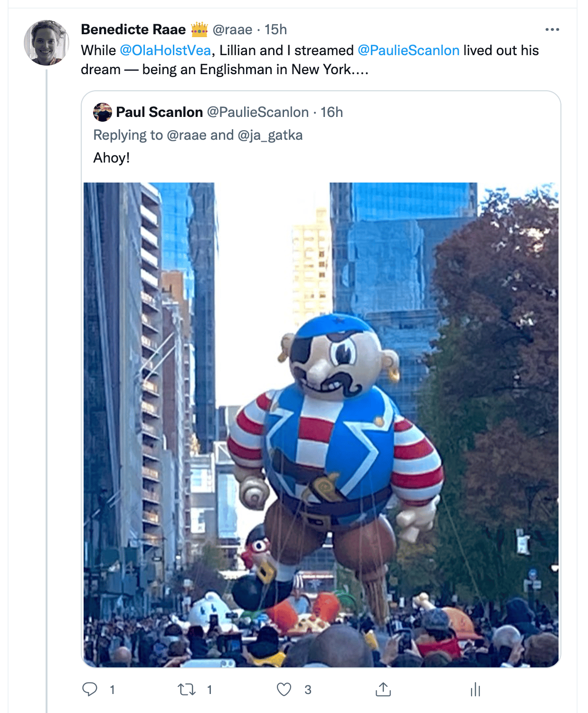Click the @PaulieScanlon handle in the quoted tweet header
Screen dimensions: 588x713
[258, 112]
